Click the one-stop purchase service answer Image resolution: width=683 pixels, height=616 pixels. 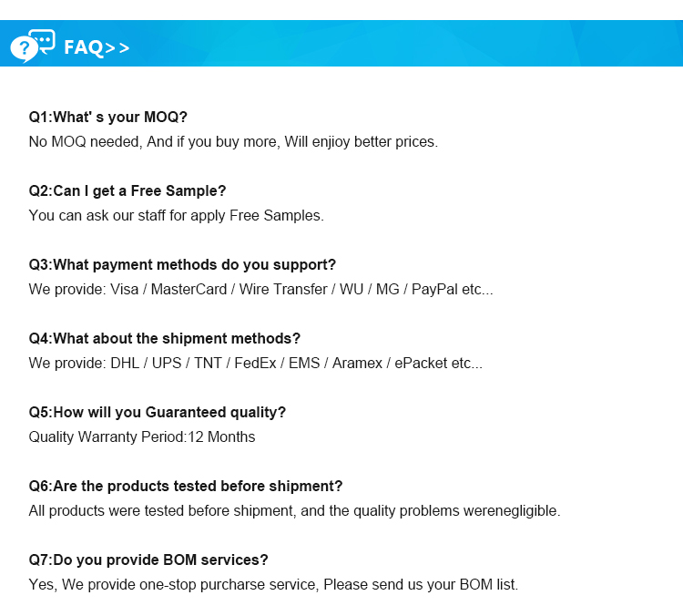click(x=273, y=585)
